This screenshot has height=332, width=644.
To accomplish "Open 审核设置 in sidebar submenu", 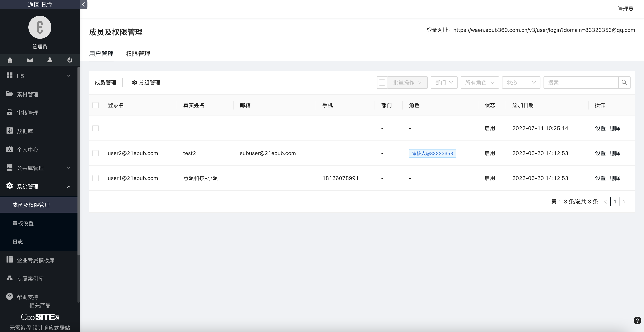I will (23, 223).
